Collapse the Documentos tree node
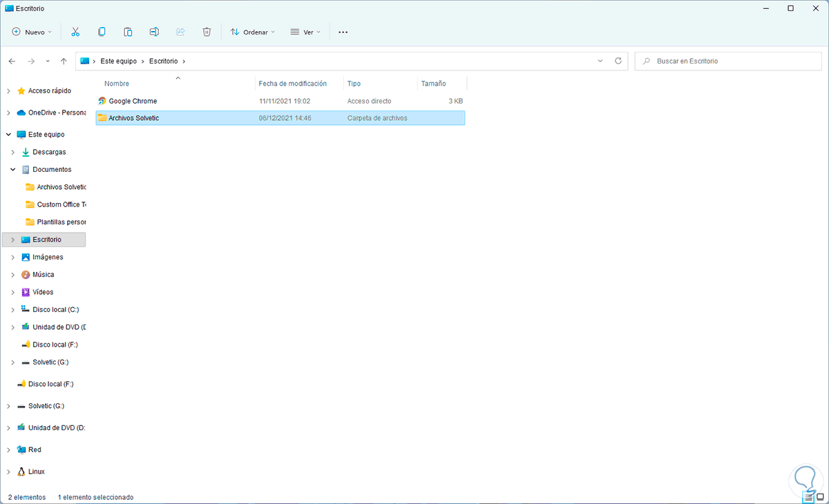Image resolution: width=829 pixels, height=504 pixels. [12, 169]
